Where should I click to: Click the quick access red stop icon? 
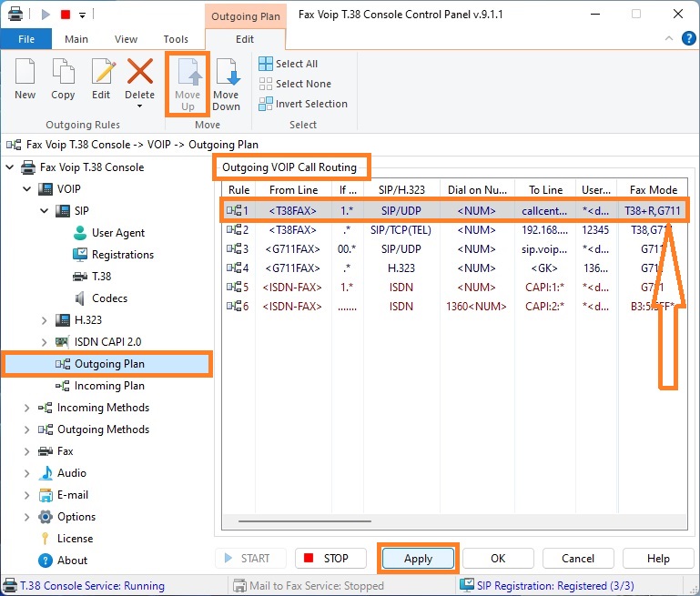(66, 15)
